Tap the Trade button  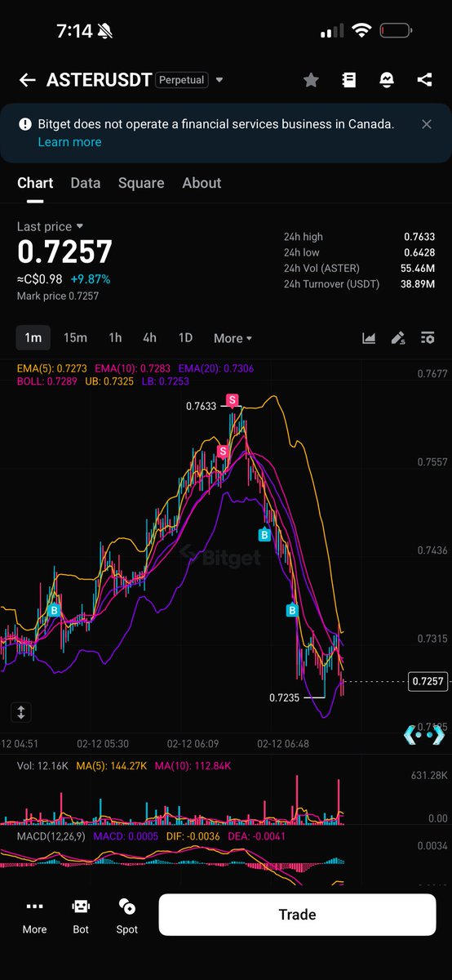[x=297, y=915]
